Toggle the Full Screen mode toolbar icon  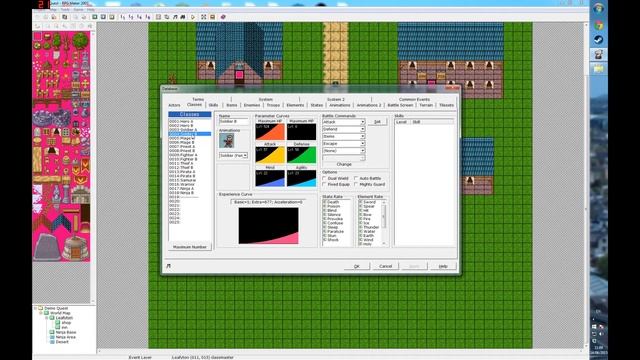click(204, 17)
